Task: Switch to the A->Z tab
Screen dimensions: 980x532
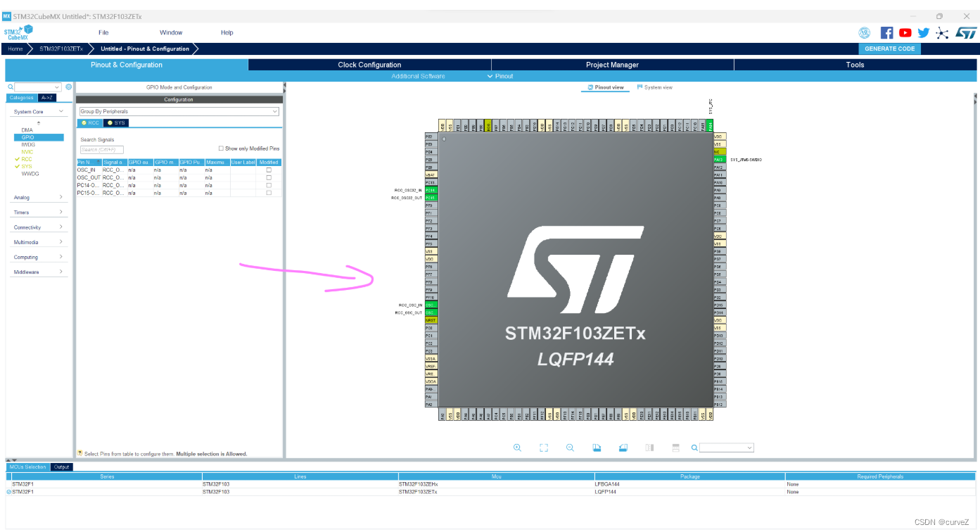Action: (x=47, y=98)
